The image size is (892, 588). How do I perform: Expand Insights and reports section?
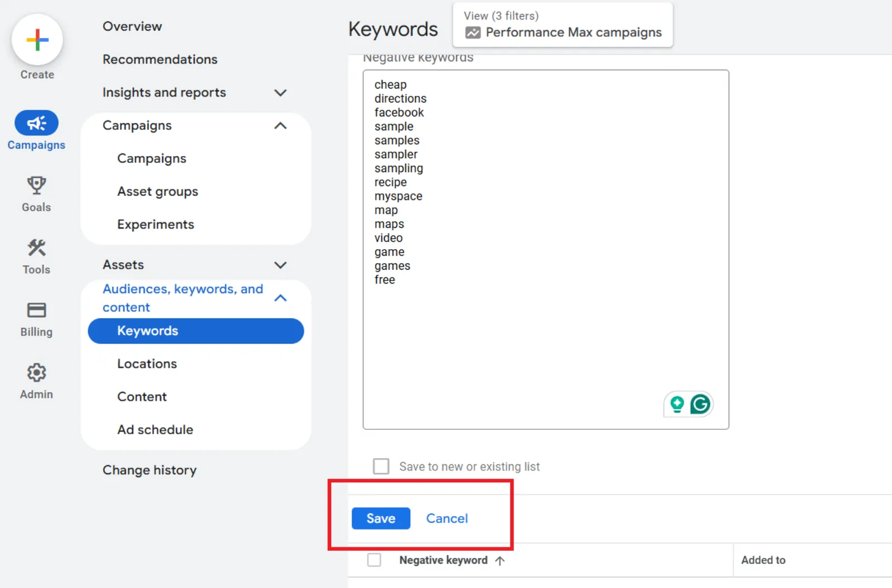click(x=280, y=93)
